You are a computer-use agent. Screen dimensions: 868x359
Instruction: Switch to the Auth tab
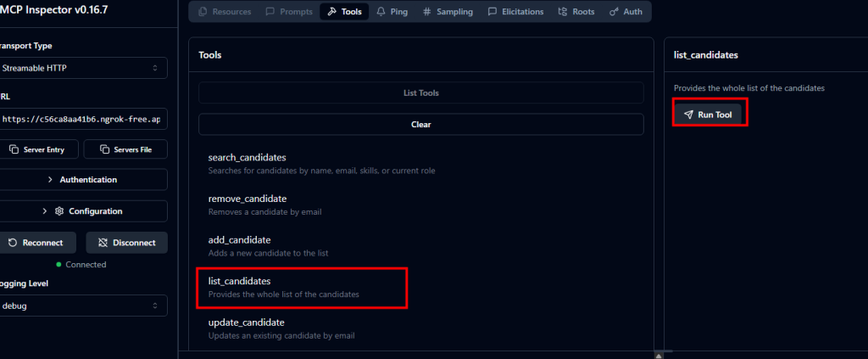point(626,12)
